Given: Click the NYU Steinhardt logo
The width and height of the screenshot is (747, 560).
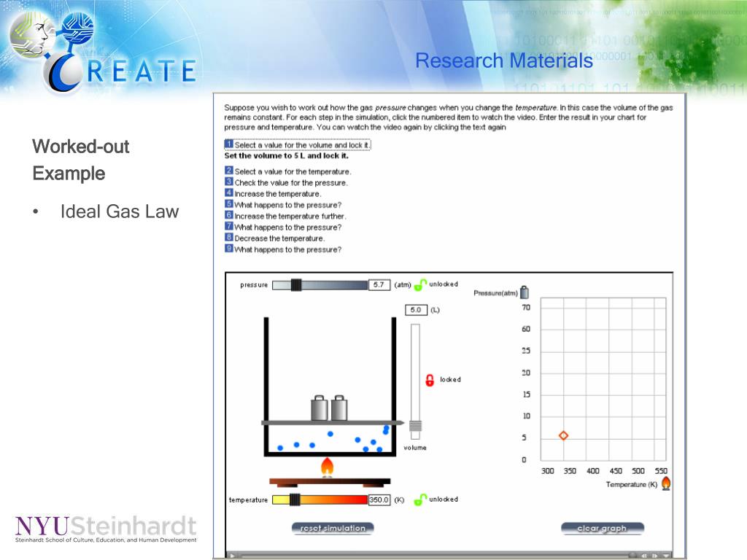Looking at the screenshot, I should tap(106, 529).
